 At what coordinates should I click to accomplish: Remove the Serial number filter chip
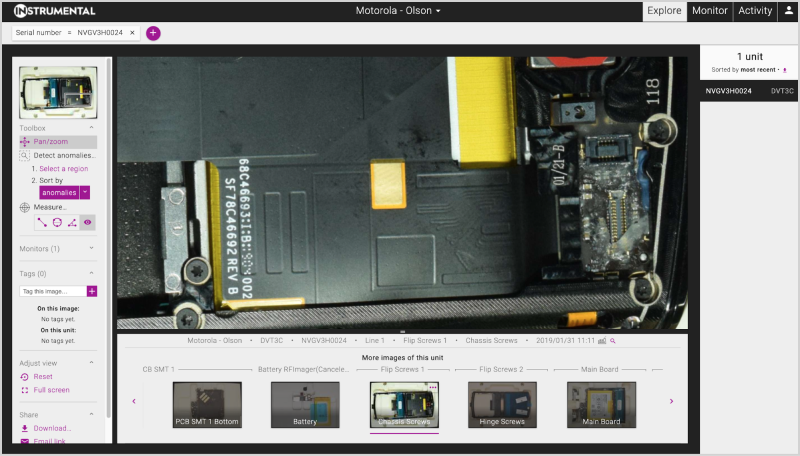(132, 33)
